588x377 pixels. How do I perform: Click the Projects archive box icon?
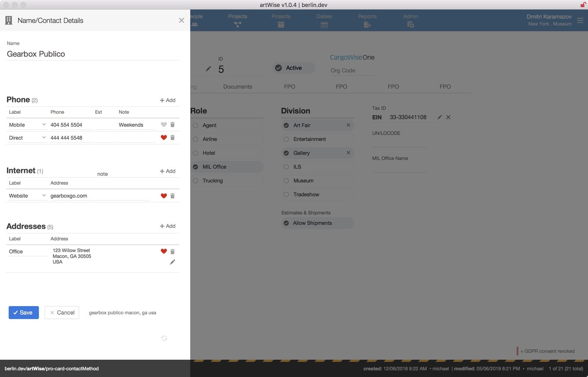(x=281, y=25)
